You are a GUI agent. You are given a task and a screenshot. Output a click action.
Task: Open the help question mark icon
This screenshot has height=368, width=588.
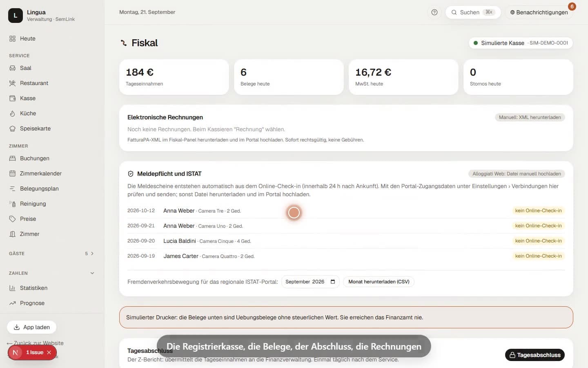pos(434,12)
